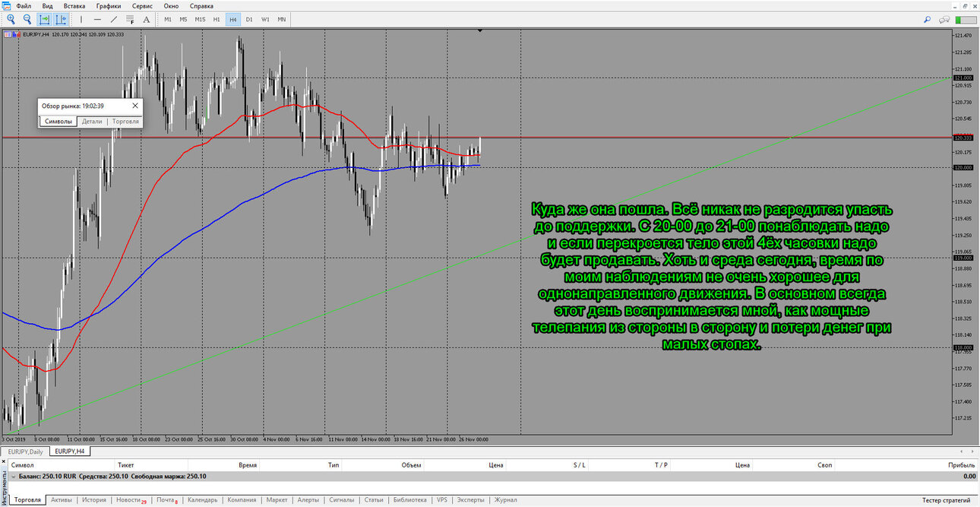
Task: Switch to the EURJPY,H4 chart tab
Action: click(x=70, y=452)
